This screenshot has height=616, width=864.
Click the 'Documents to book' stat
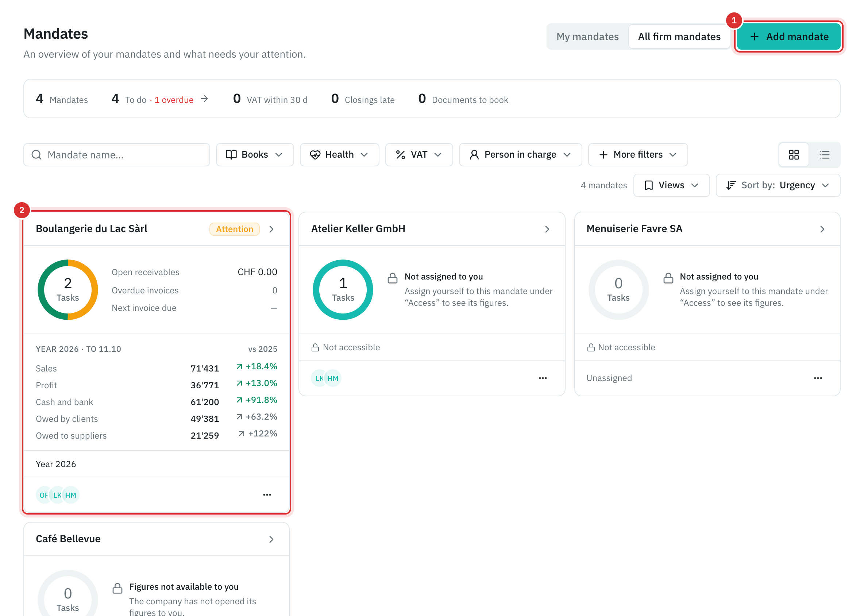point(463,99)
